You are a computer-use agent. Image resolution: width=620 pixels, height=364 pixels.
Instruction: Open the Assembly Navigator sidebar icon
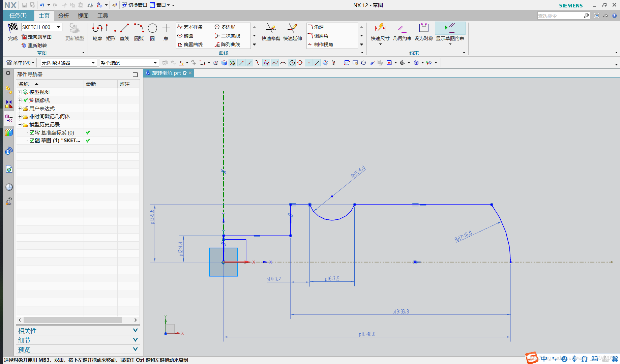pyautogui.click(x=9, y=90)
